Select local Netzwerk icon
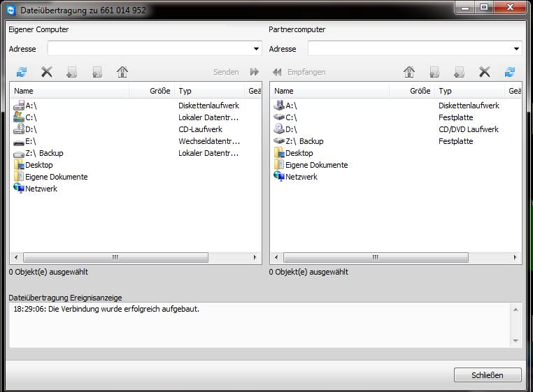This screenshot has width=533, height=392. (19, 188)
